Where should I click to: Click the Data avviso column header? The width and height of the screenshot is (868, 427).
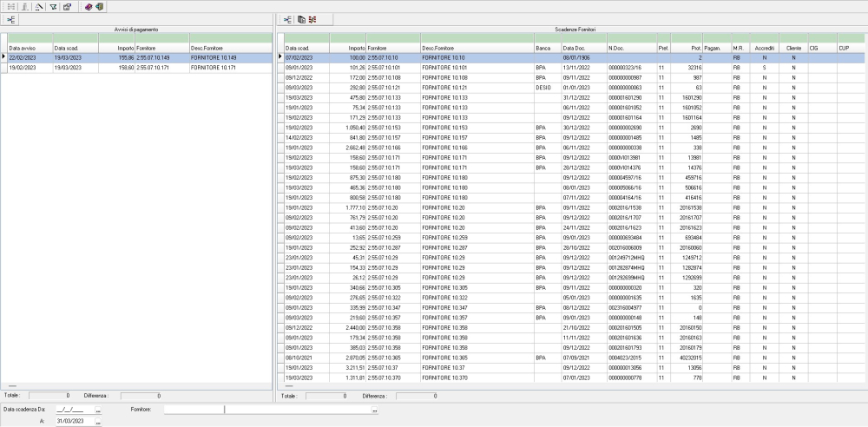[29, 48]
